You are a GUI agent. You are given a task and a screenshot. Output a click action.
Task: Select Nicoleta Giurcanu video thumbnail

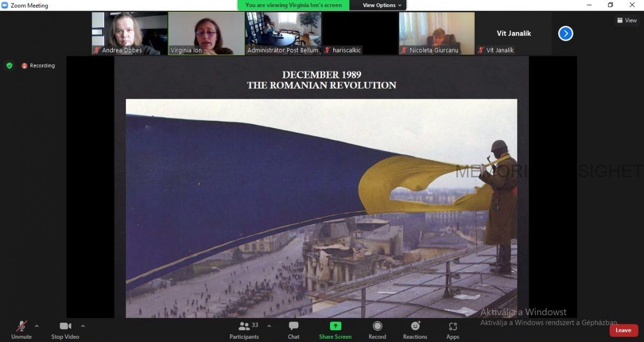(x=437, y=33)
